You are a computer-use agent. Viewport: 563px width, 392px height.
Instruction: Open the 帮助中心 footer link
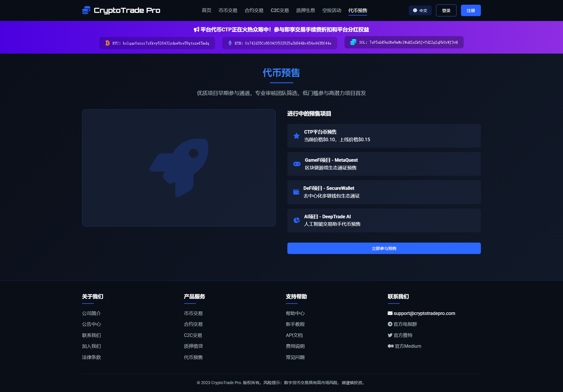(x=295, y=313)
